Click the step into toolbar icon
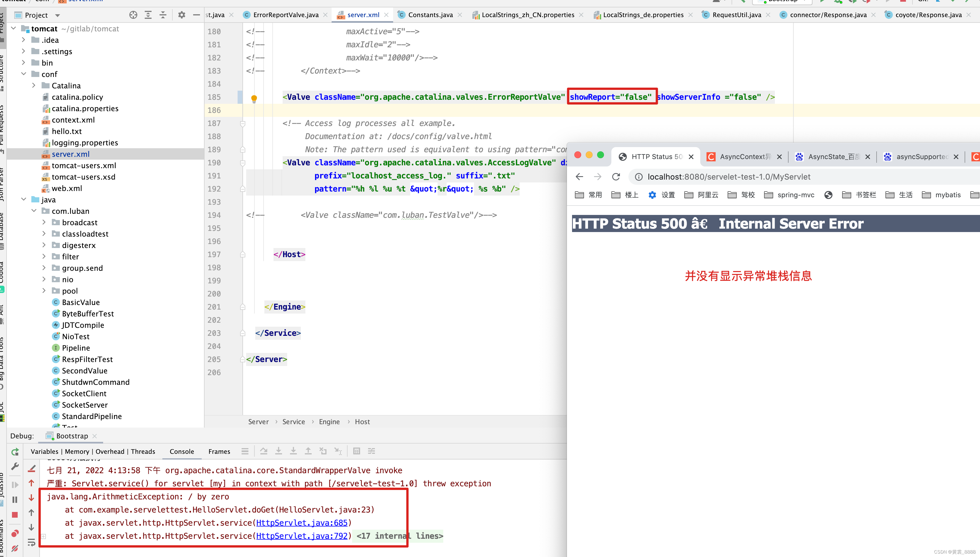 pos(279,452)
